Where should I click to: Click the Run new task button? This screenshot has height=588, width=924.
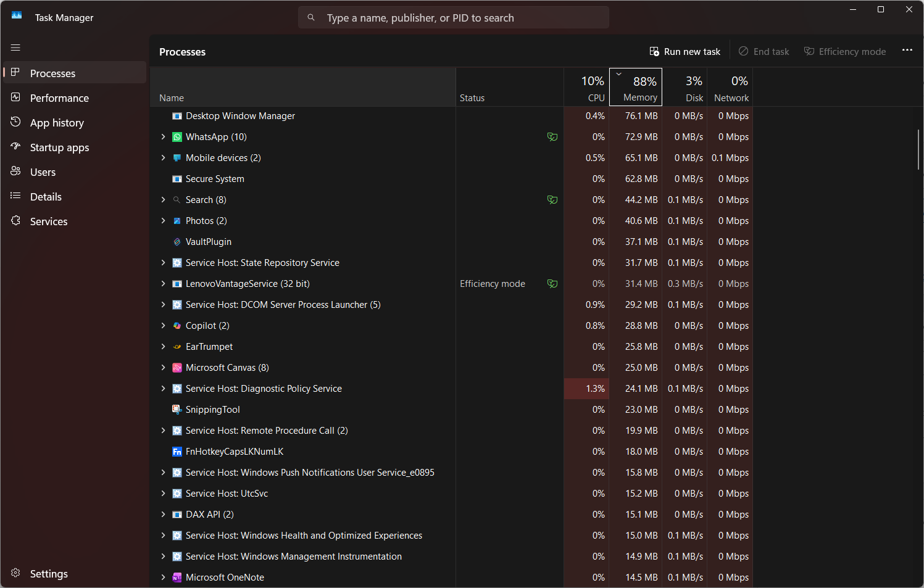685,52
